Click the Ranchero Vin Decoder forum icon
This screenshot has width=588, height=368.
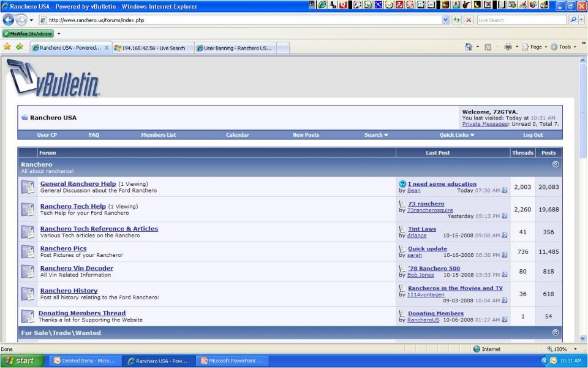[28, 272]
